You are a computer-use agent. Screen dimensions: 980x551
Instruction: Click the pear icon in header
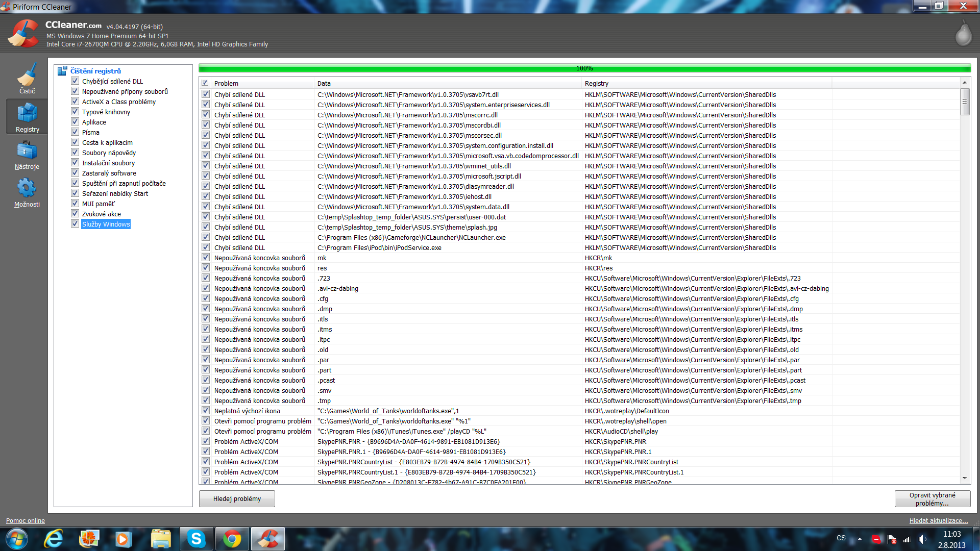click(963, 34)
